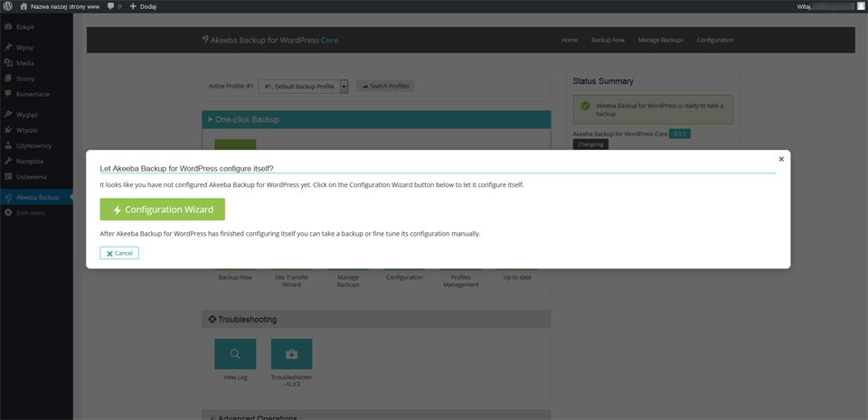Click the Backup Now tile label

tap(235, 277)
